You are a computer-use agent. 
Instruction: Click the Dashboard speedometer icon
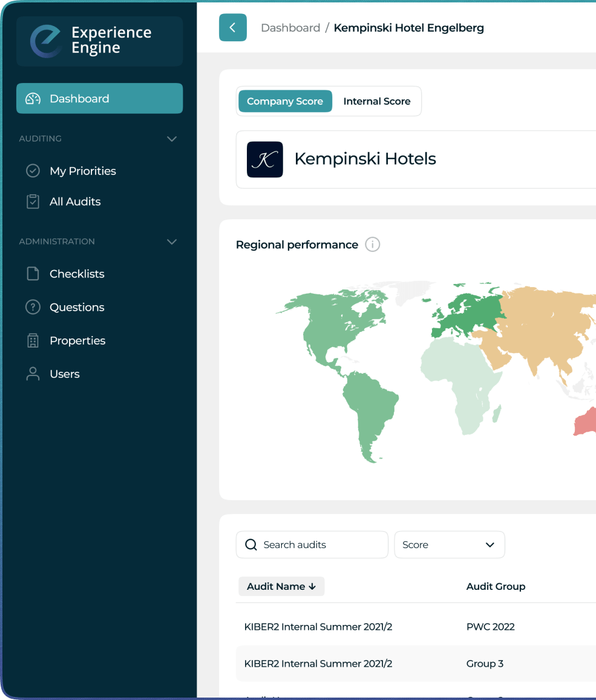click(x=33, y=99)
